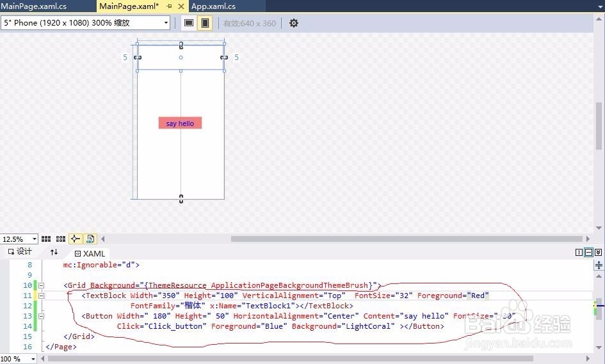The width and height of the screenshot is (605, 364).
Task: Switch to the MainPage.xaml.cs tab
Action: 34,6
